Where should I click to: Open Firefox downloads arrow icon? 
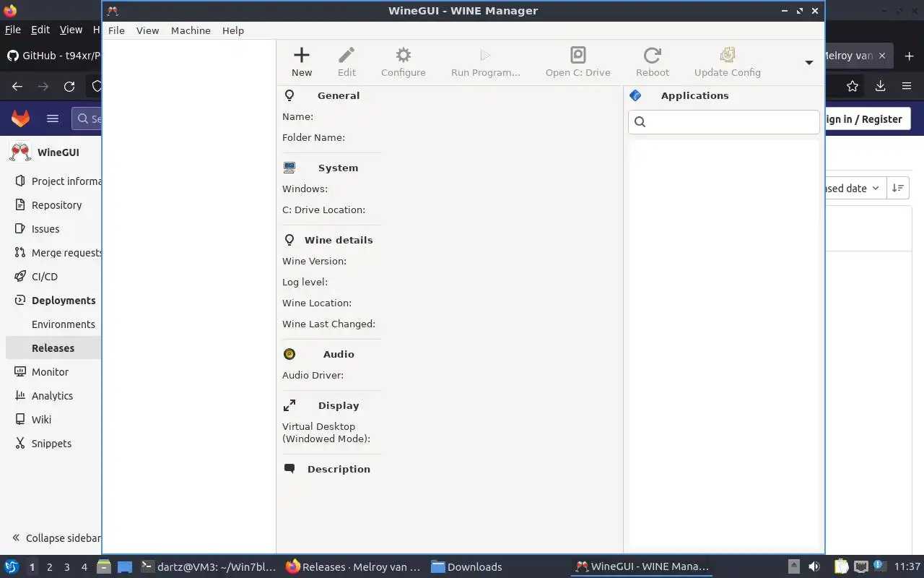click(x=880, y=86)
